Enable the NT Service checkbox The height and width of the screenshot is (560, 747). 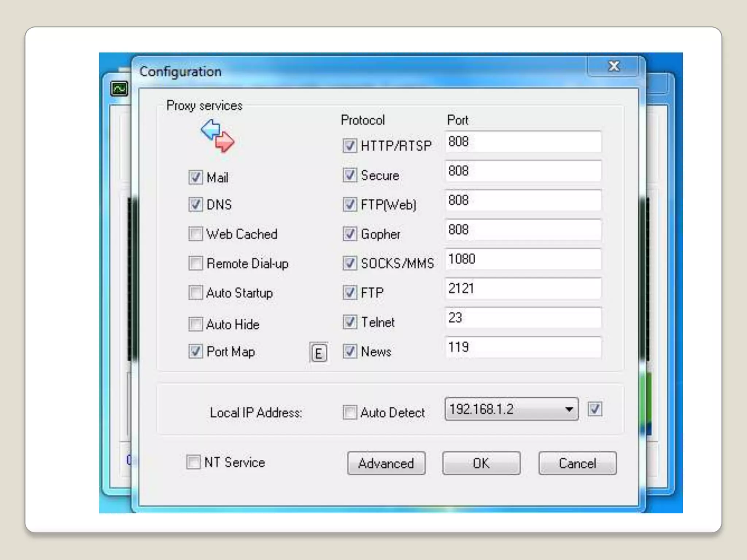click(x=193, y=462)
